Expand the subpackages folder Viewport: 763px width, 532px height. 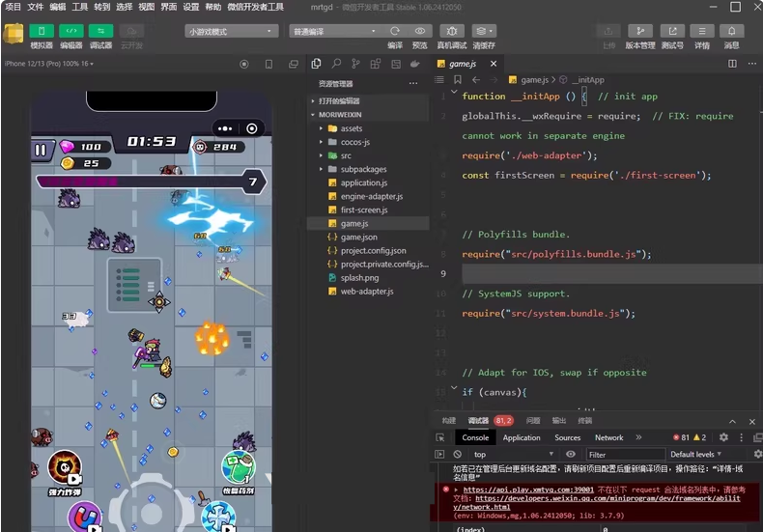pyautogui.click(x=363, y=169)
